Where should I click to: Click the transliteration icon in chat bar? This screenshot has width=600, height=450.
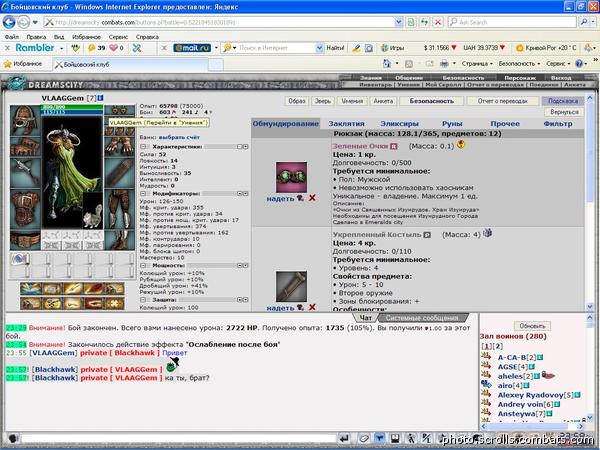coord(426,439)
